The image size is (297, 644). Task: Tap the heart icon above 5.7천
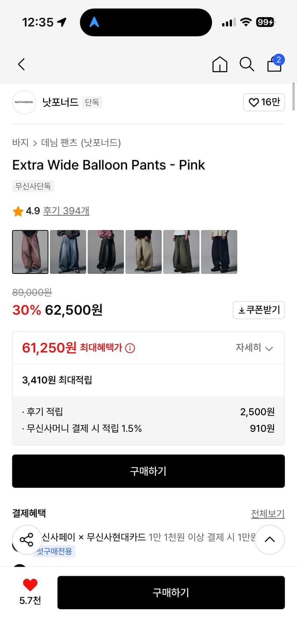29,585
